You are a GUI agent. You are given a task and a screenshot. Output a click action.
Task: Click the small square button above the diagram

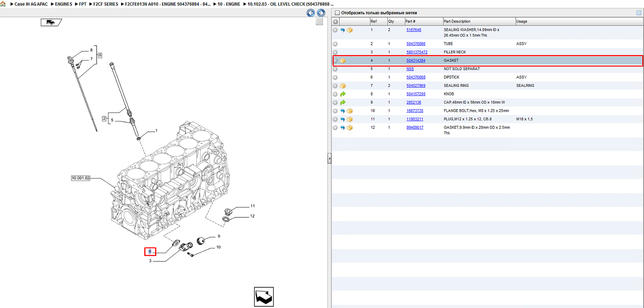319,22
